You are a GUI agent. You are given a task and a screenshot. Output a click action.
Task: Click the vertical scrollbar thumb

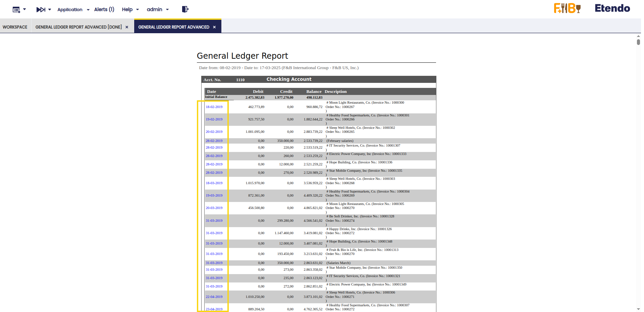pos(638,42)
